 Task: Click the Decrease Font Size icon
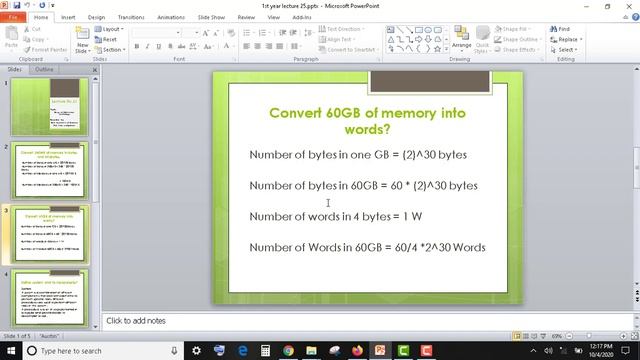pyautogui.click(x=216, y=33)
